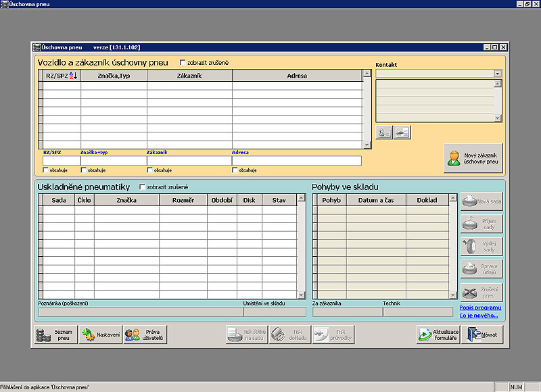The width and height of the screenshot is (541, 392).
Task: Open Práva uživatelů user rights
Action: pyautogui.click(x=145, y=335)
